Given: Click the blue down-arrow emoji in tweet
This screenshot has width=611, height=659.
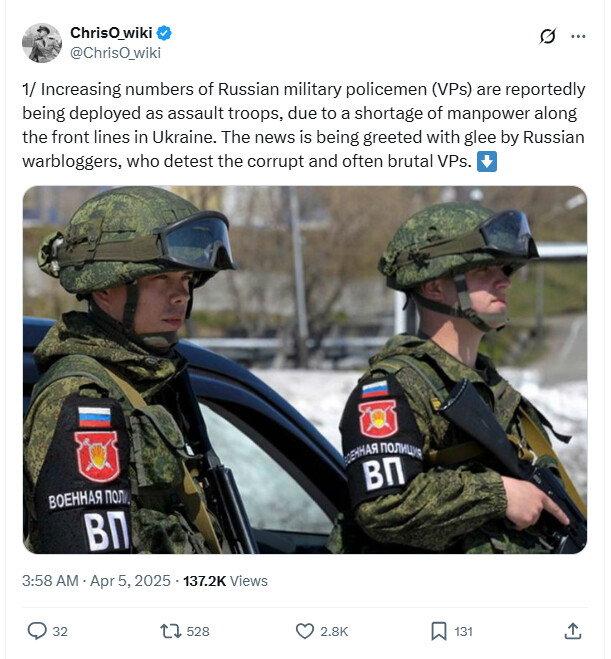Looking at the screenshot, I should click(x=487, y=162).
